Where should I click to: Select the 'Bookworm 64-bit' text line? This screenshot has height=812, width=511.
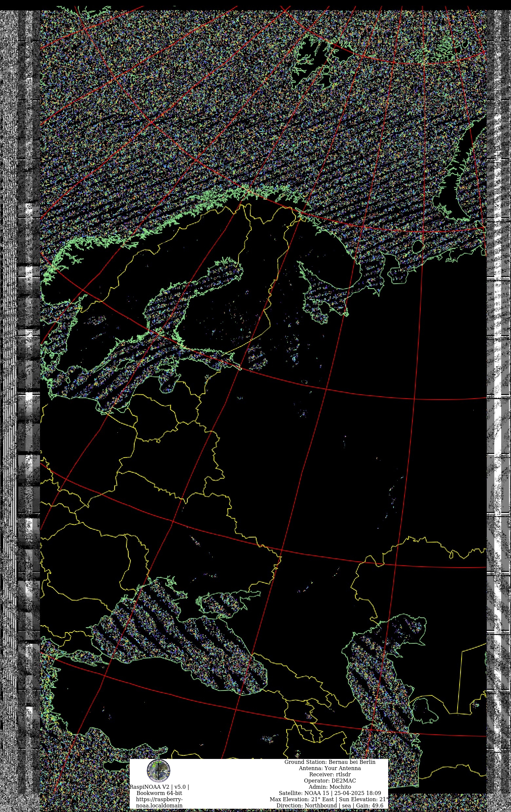pos(159,793)
